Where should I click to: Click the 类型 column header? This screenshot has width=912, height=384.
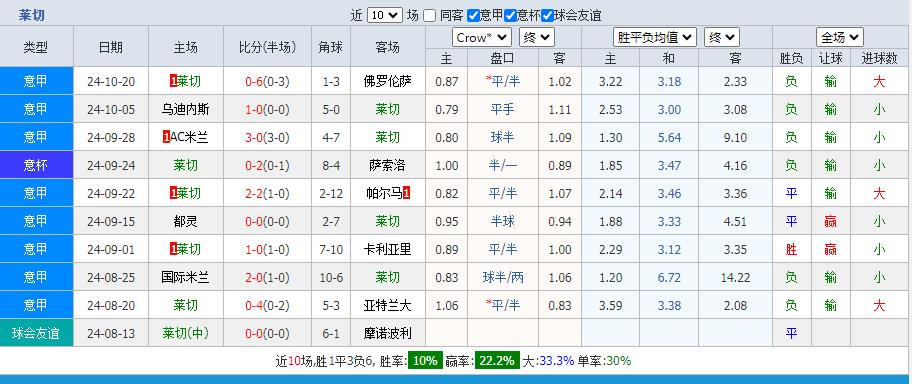tap(36, 47)
